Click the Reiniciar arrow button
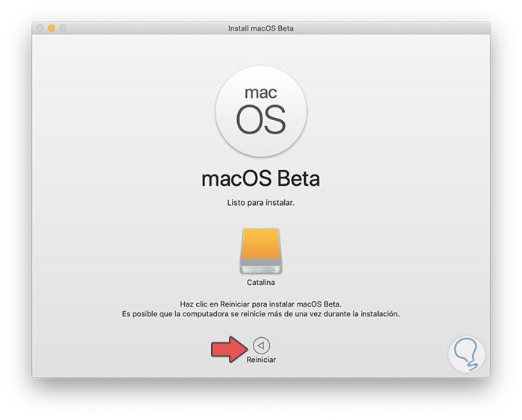Viewport: 522px width, 420px height. coord(261,345)
